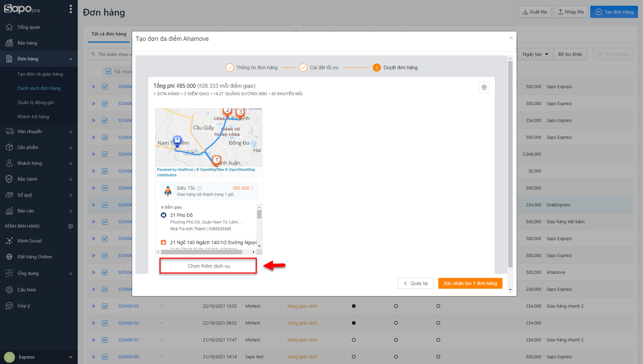Uncheck the checkbox for order SON04103

105,306
